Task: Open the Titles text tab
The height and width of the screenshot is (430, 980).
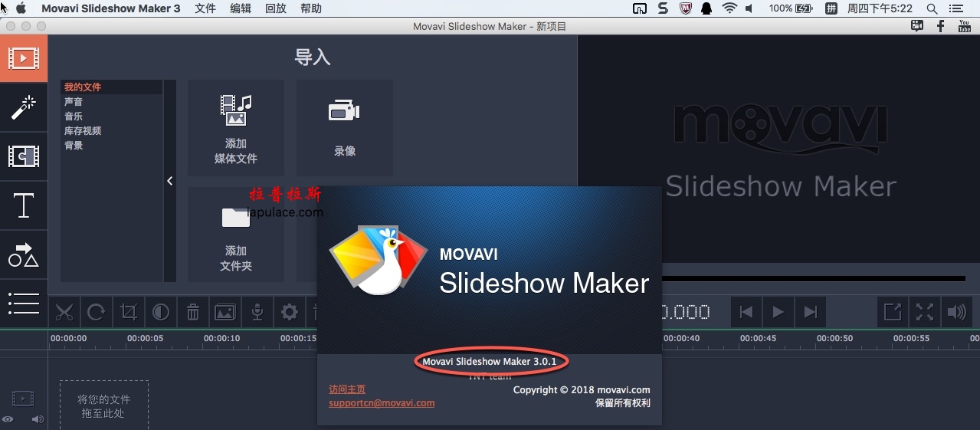Action: click(24, 205)
